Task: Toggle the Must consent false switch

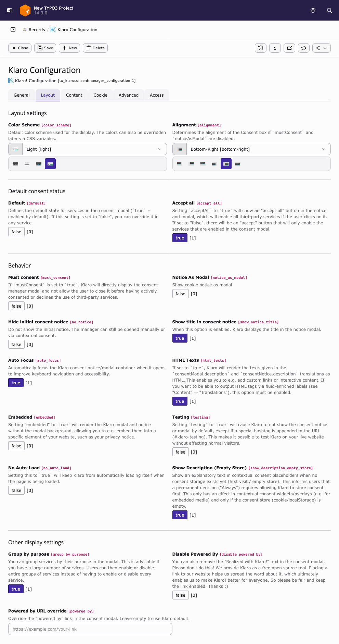Action: [x=16, y=306]
